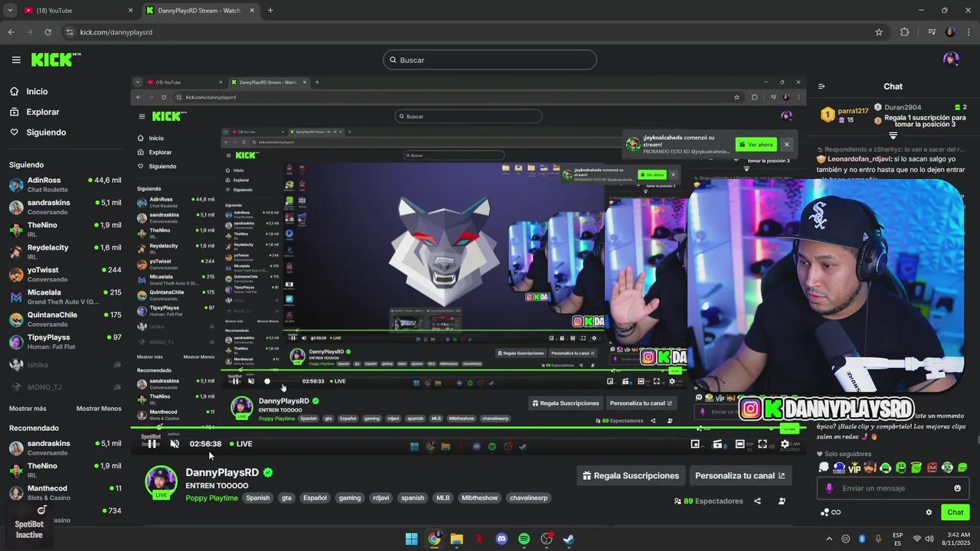Open Discord from the taskbar
This screenshot has height=551, width=980.
click(501, 539)
